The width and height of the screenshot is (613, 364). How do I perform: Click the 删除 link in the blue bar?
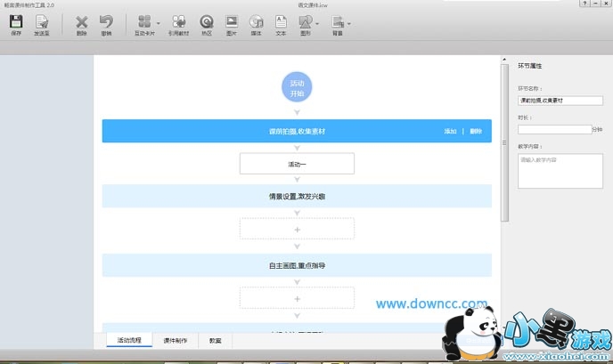[476, 131]
